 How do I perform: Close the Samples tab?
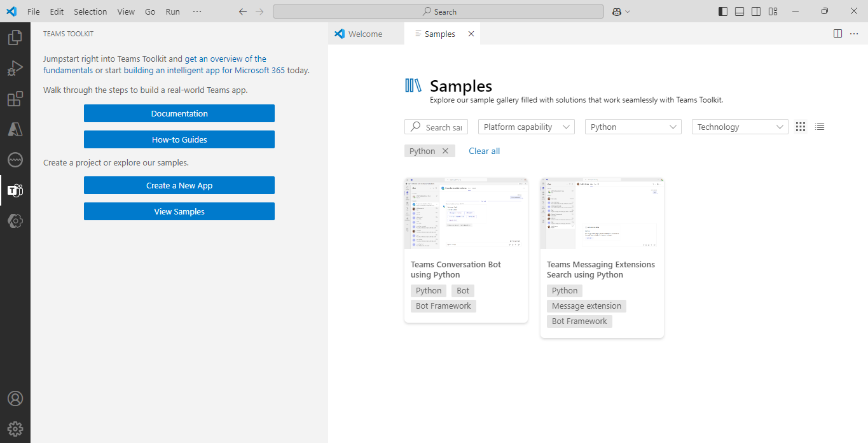click(x=471, y=34)
